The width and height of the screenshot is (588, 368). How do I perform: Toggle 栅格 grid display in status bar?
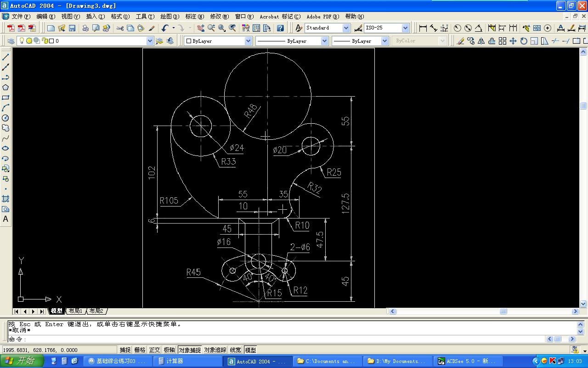140,350
